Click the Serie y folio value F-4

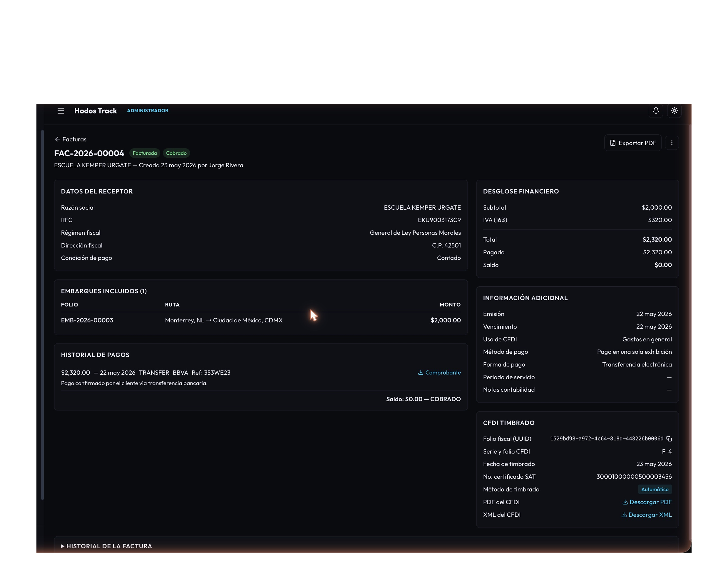pos(667,452)
